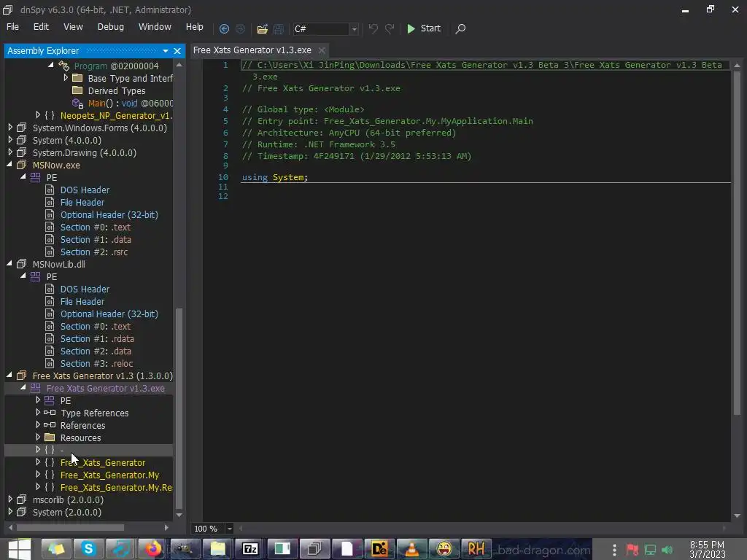Expand Base Type and Interfaces folder
The image size is (747, 560).
tap(66, 77)
